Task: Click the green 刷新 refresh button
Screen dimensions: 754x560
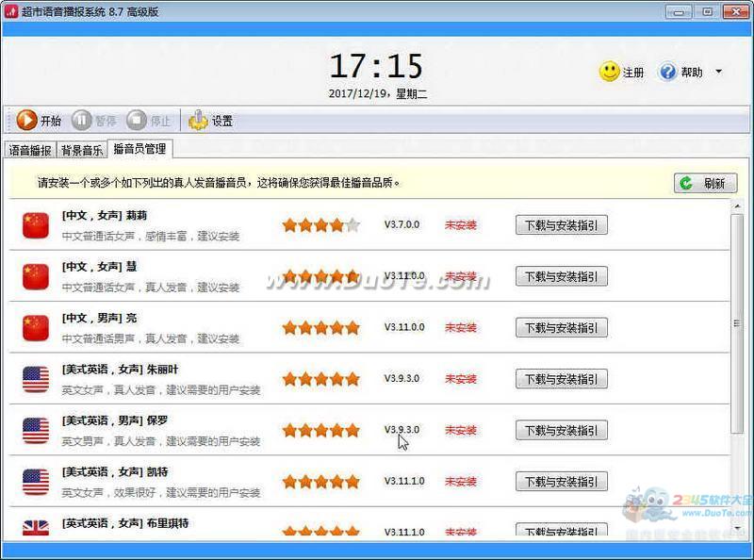Action: click(x=705, y=183)
